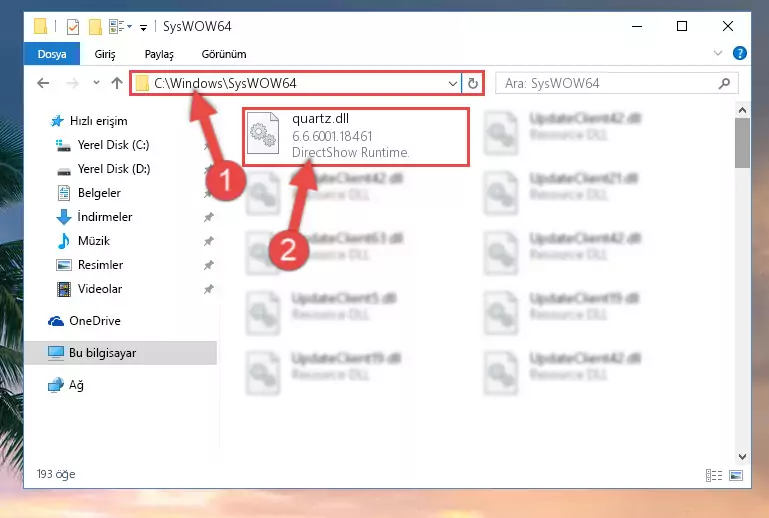Switch to the Görünüm ribbon tab

224,54
